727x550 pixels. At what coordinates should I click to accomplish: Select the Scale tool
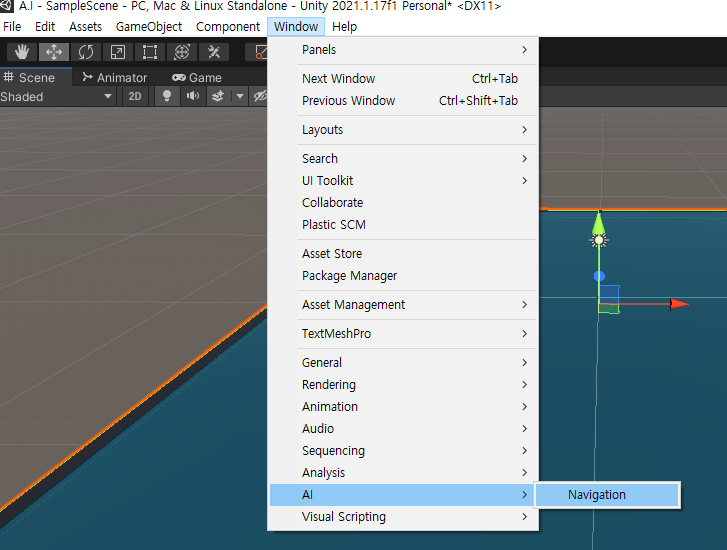tap(118, 52)
